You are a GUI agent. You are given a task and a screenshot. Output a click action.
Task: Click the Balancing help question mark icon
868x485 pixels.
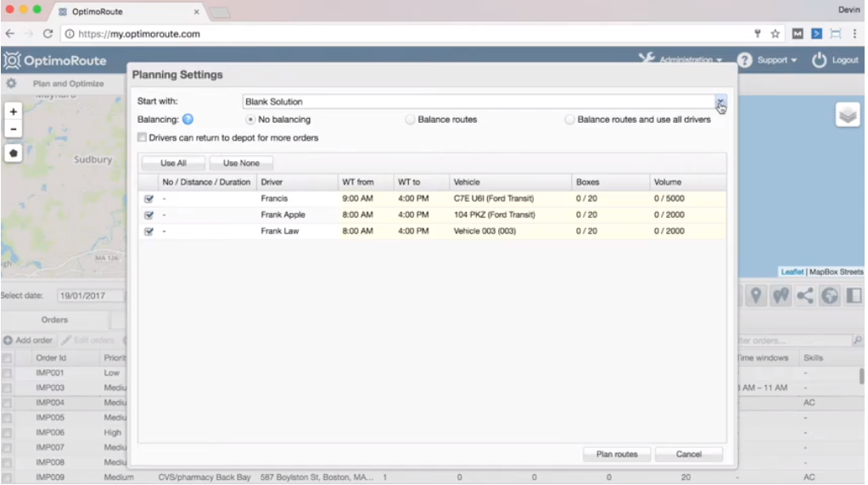coord(188,120)
